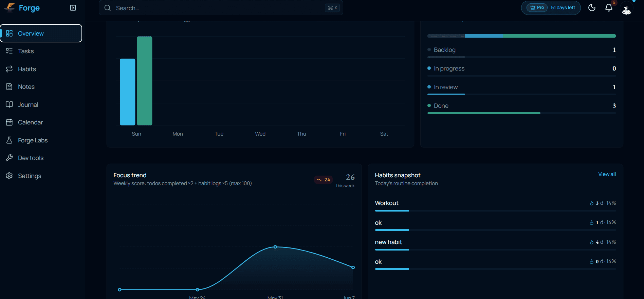
Task: Navigate to Notes
Action: (x=41, y=86)
